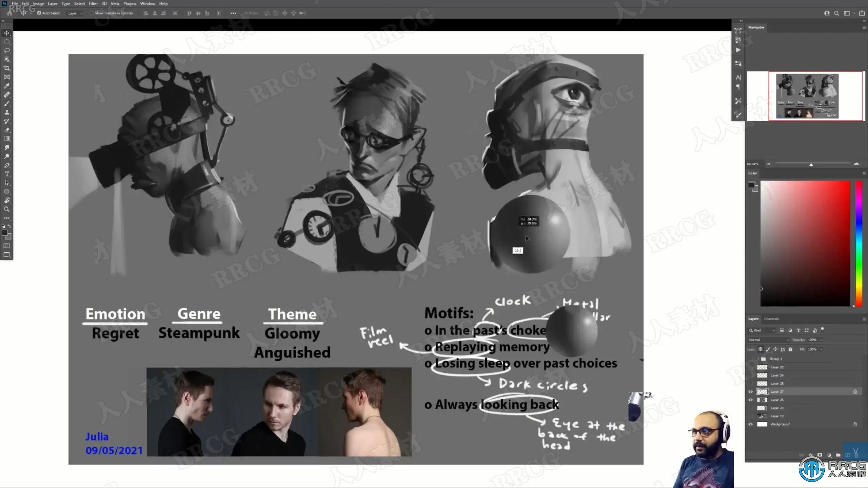Hide the Background layer visibility eye
Viewport: 868px width, 488px height.
(x=750, y=424)
